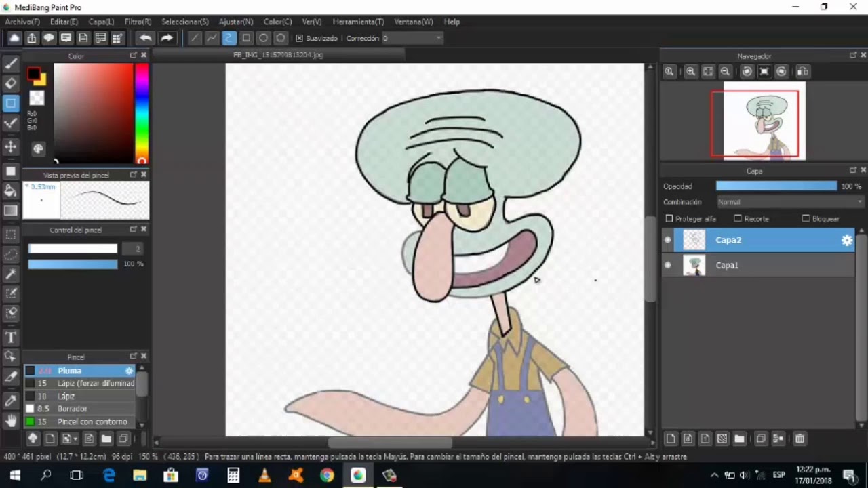Enable Bloquear checkbox

click(x=806, y=218)
